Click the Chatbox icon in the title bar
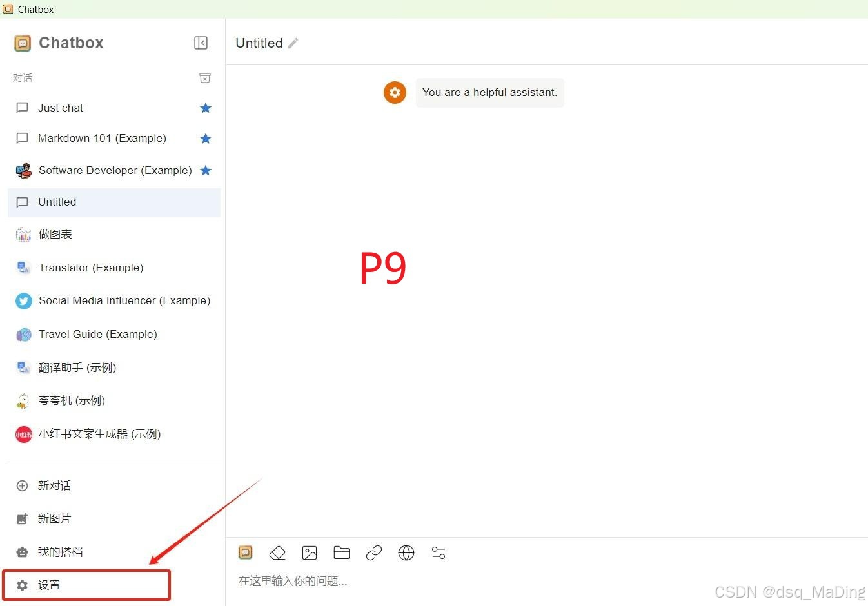The height and width of the screenshot is (606, 868). click(x=8, y=9)
